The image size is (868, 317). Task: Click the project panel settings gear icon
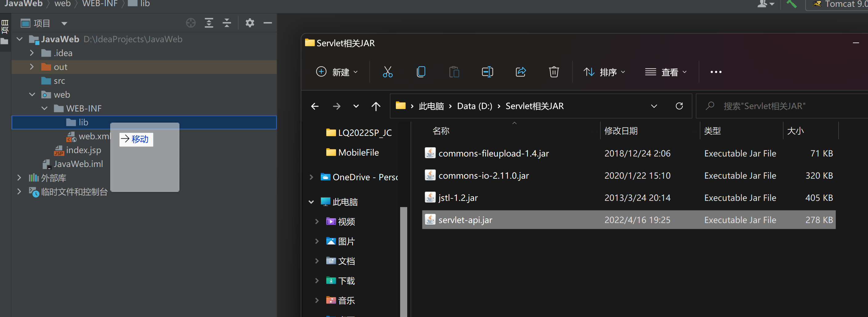(x=250, y=23)
